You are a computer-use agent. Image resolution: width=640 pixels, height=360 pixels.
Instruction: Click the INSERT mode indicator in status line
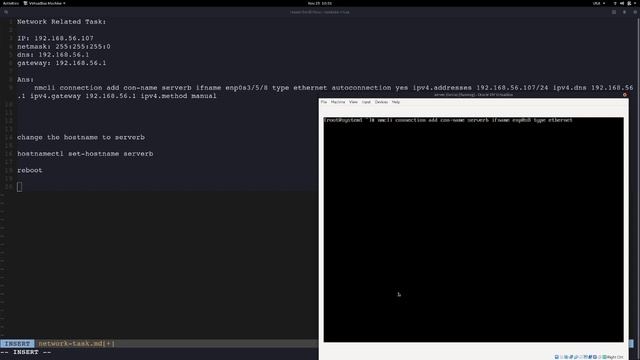pos(17,344)
